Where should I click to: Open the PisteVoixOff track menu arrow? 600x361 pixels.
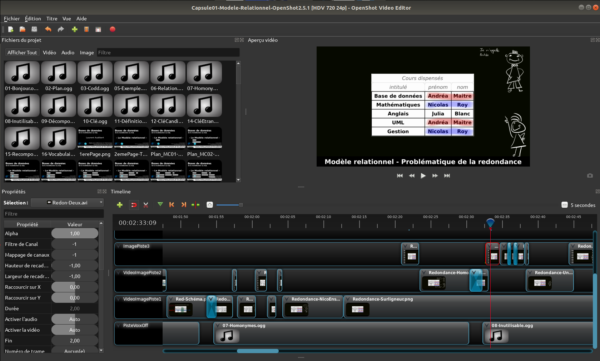coord(119,325)
